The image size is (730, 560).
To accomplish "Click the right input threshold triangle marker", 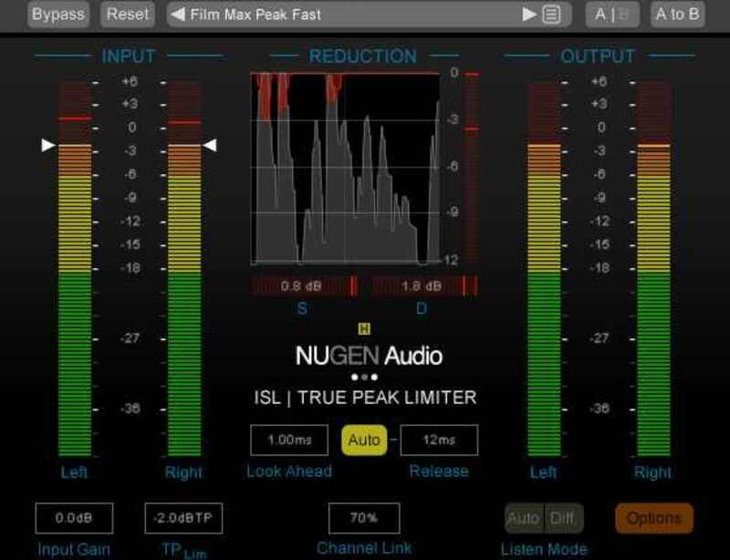I will [210, 145].
